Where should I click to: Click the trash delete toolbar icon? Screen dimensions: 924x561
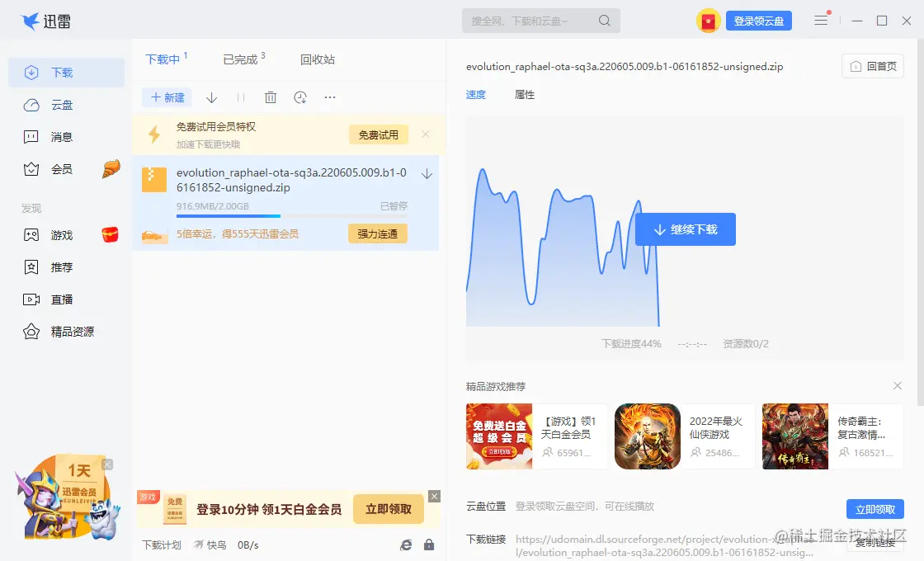pyautogui.click(x=271, y=98)
